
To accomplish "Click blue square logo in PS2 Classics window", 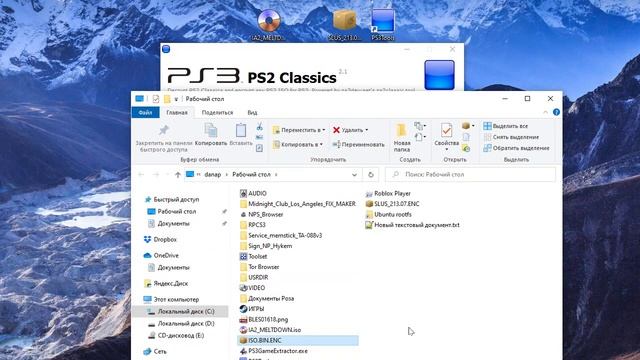I will [x=439, y=75].
